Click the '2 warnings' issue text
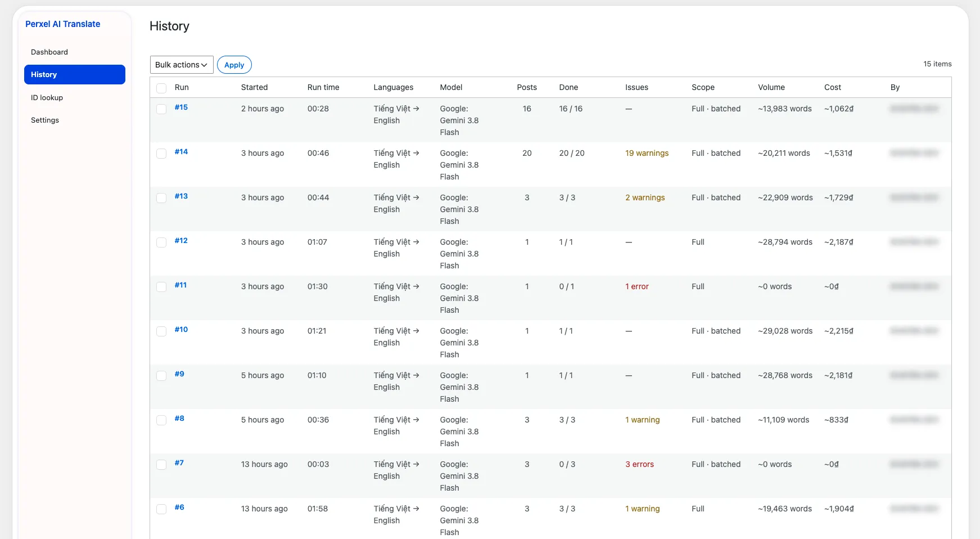The height and width of the screenshot is (539, 980). click(x=645, y=197)
